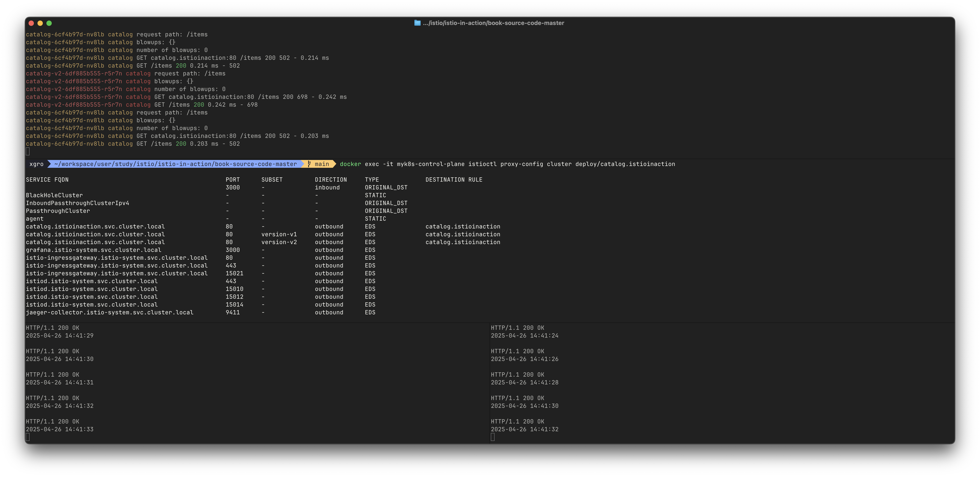
Task: Click timestamp 2025-04-26 14:41:31
Action: (x=60, y=383)
